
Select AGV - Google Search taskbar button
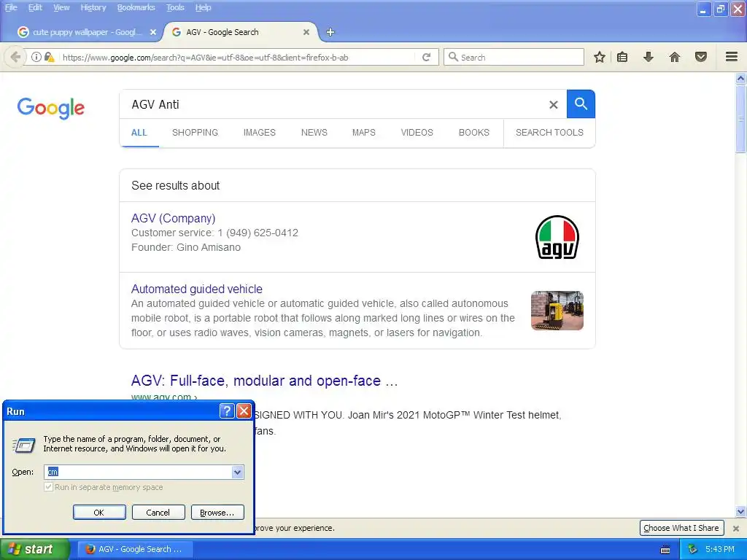tap(135, 549)
